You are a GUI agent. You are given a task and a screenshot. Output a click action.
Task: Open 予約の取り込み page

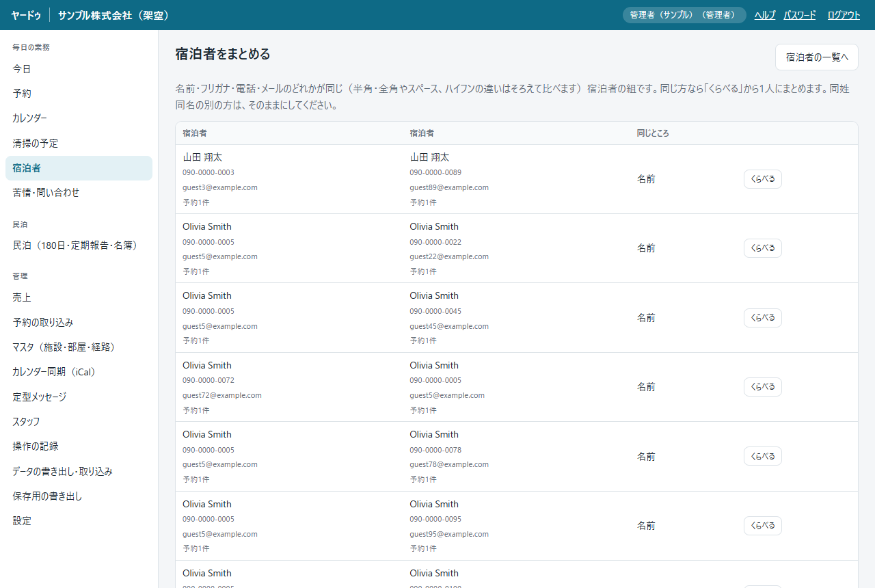79,322
